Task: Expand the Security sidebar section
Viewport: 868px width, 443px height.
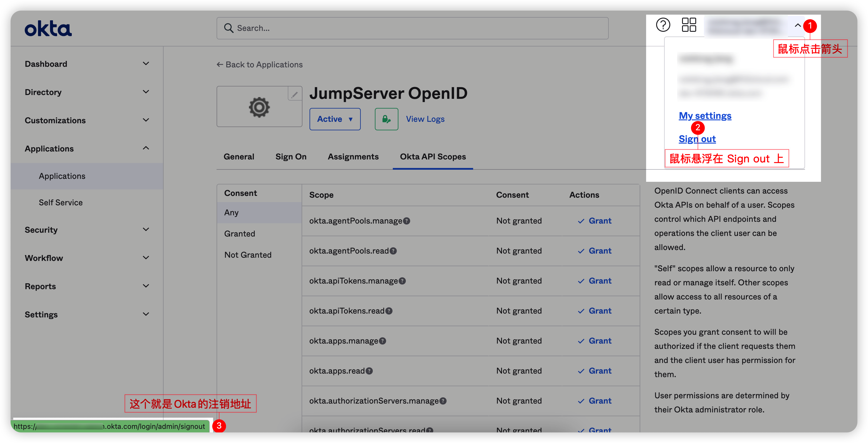Action: 87,230
